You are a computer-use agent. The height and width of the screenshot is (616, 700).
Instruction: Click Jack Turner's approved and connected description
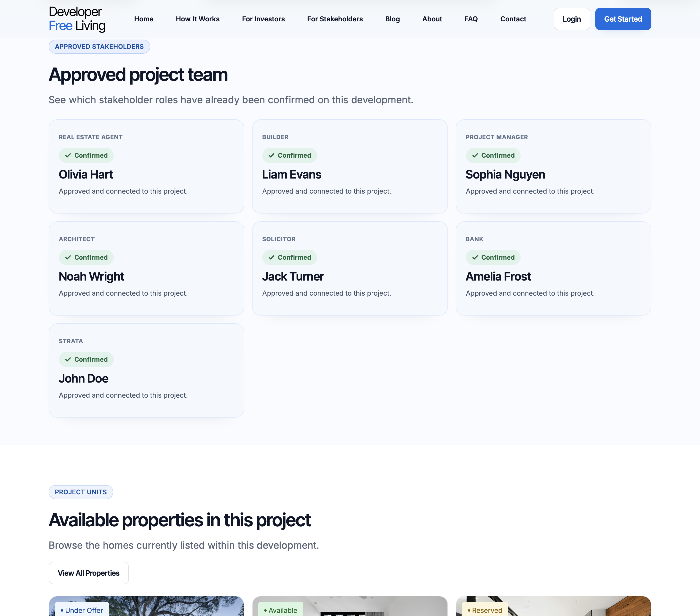tap(326, 293)
